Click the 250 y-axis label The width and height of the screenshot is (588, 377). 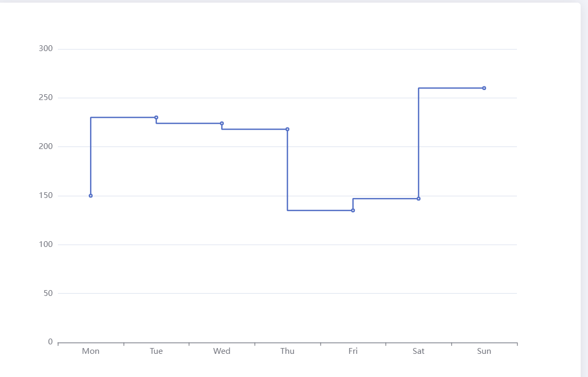[x=46, y=98]
